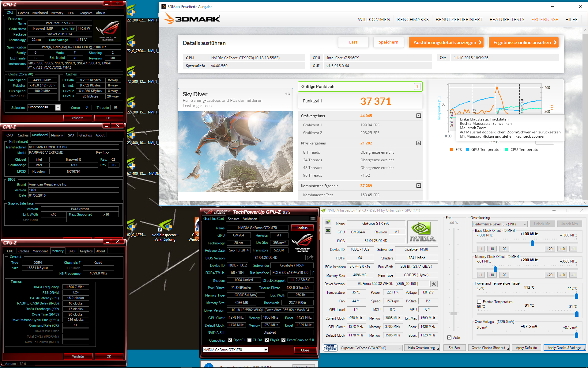Click Validate in top CPU-Z window
Screen dimensions: 588x368
point(77,118)
